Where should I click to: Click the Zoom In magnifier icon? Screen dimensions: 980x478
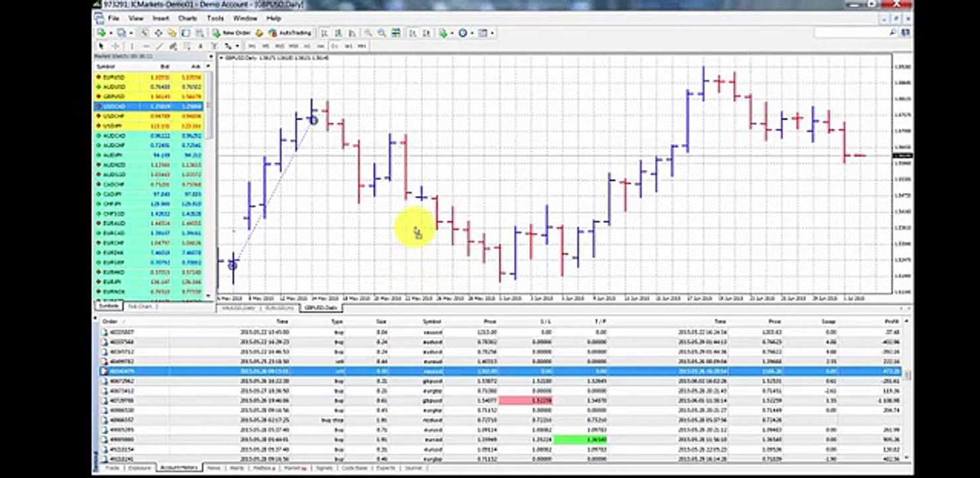coord(368,33)
